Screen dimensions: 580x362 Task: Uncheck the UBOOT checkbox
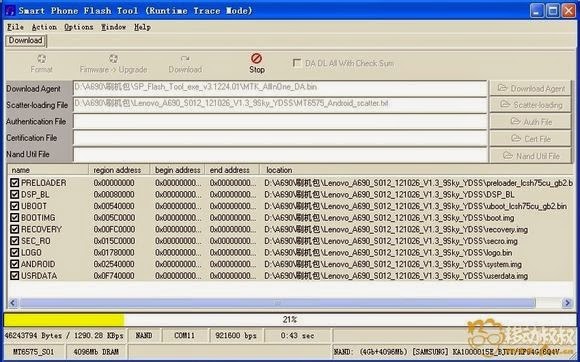pos(14,206)
